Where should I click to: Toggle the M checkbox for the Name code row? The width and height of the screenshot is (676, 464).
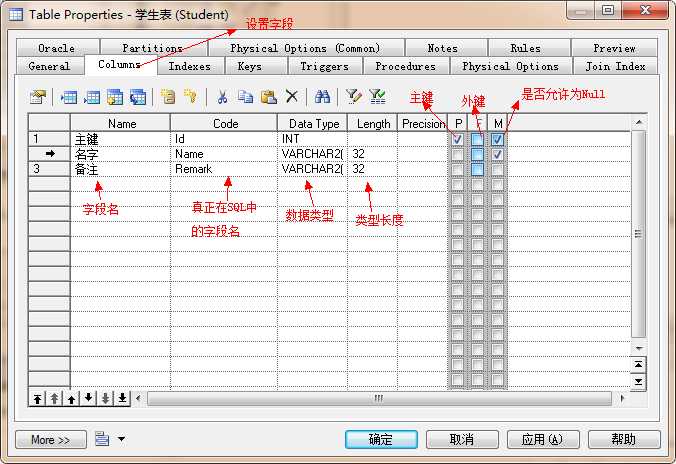[x=498, y=154]
